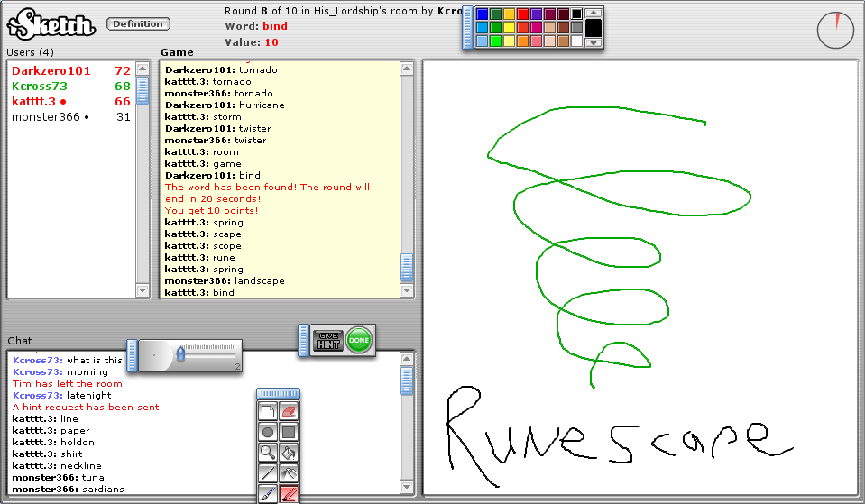Click the hint panel grip handle
The width and height of the screenshot is (865, 504).
tap(303, 340)
